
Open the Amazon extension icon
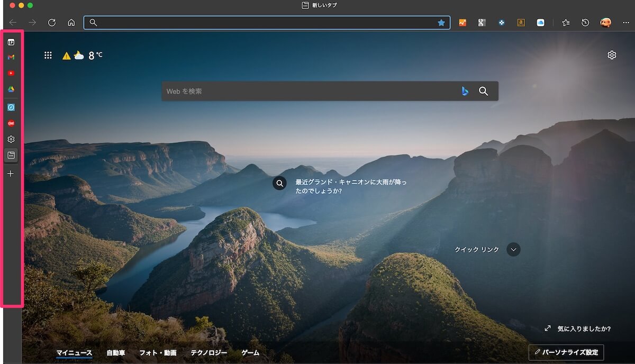521,23
